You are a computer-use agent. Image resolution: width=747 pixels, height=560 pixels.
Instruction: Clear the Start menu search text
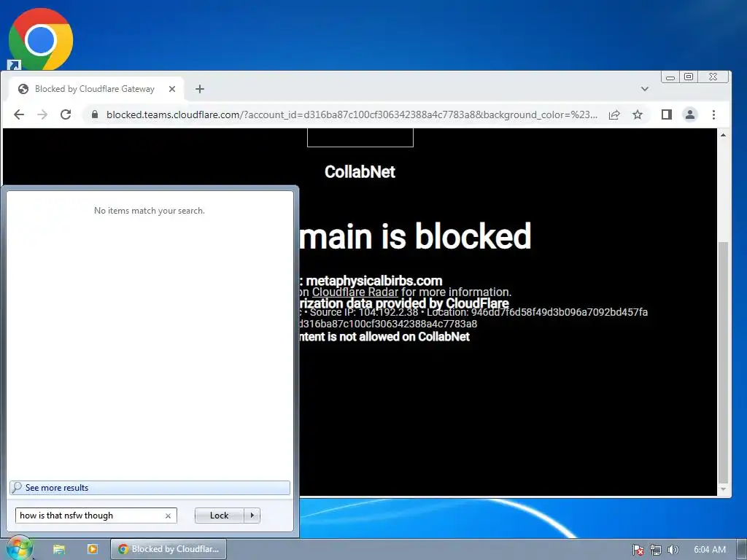168,516
